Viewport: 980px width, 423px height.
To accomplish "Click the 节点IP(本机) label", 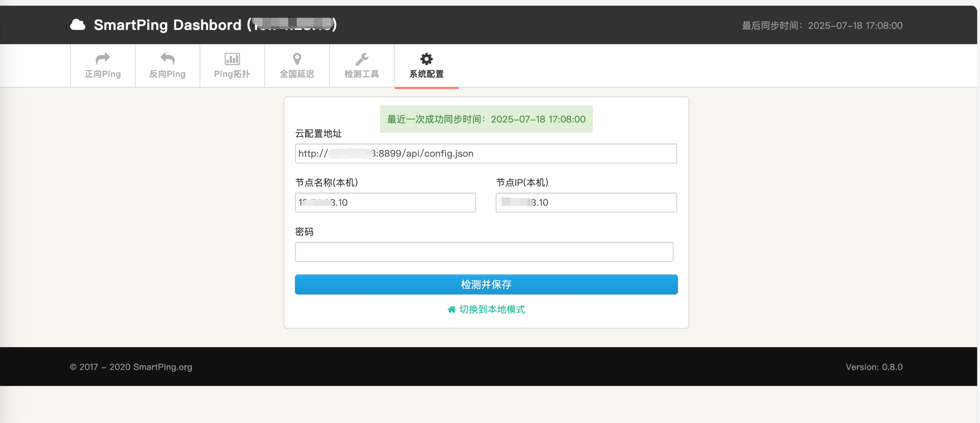I will point(522,183).
